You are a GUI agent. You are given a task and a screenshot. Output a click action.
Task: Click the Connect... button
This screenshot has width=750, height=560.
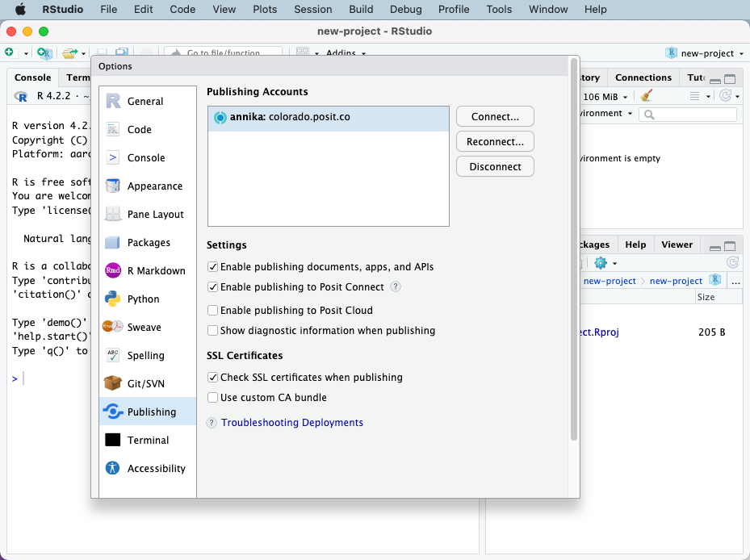point(495,117)
